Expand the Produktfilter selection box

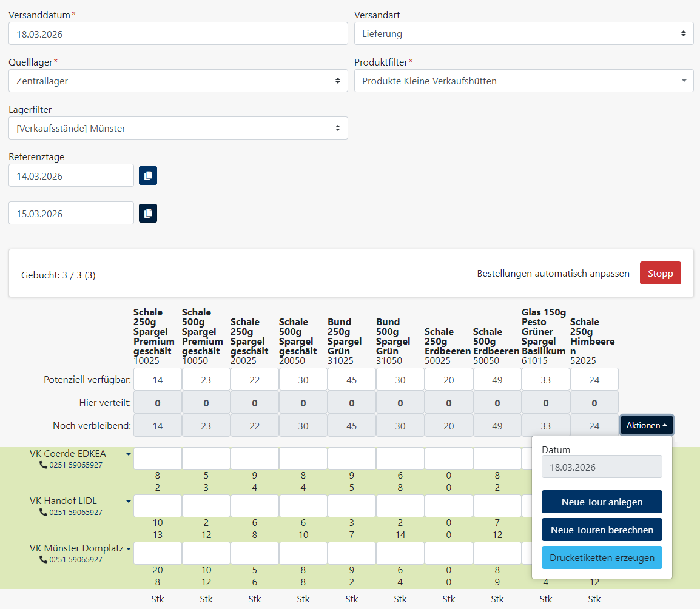(x=523, y=81)
